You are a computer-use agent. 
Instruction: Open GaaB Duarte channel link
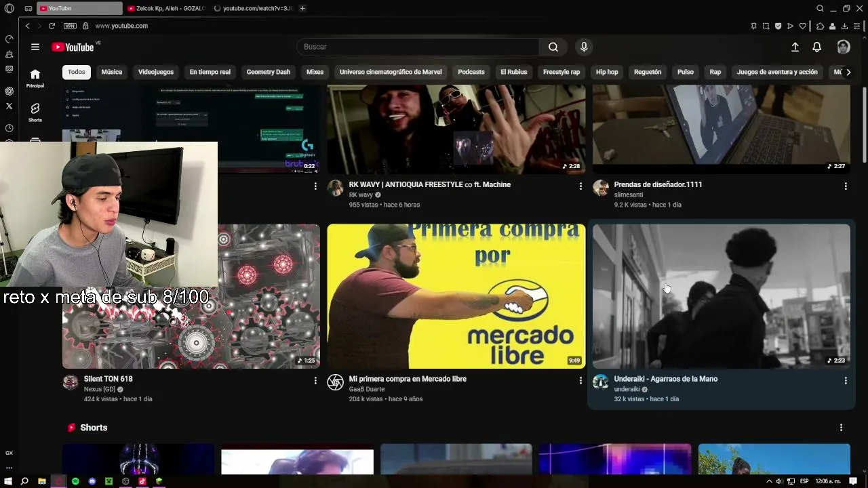point(367,390)
